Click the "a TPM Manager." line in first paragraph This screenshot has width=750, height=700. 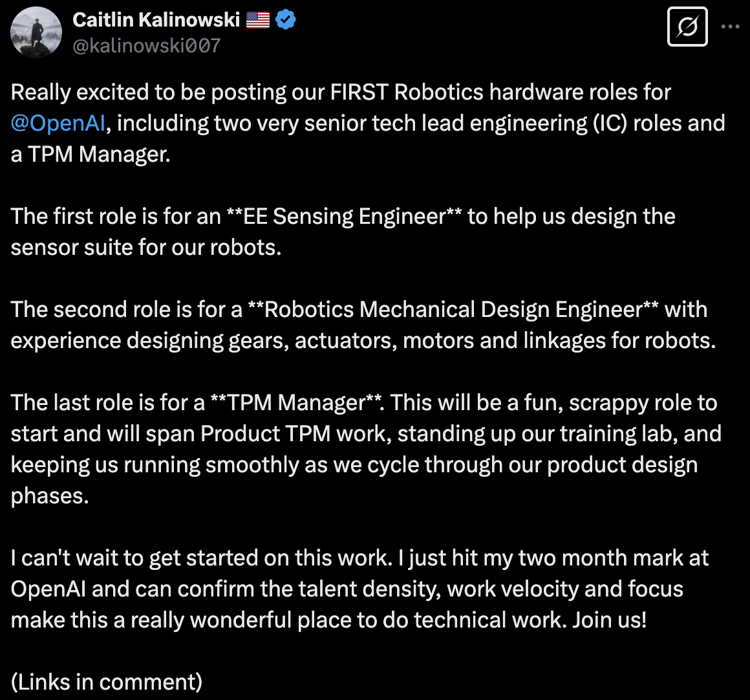91,155
